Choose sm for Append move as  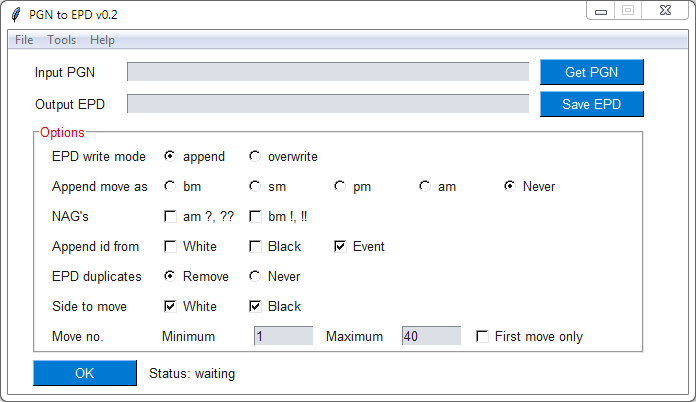click(255, 186)
